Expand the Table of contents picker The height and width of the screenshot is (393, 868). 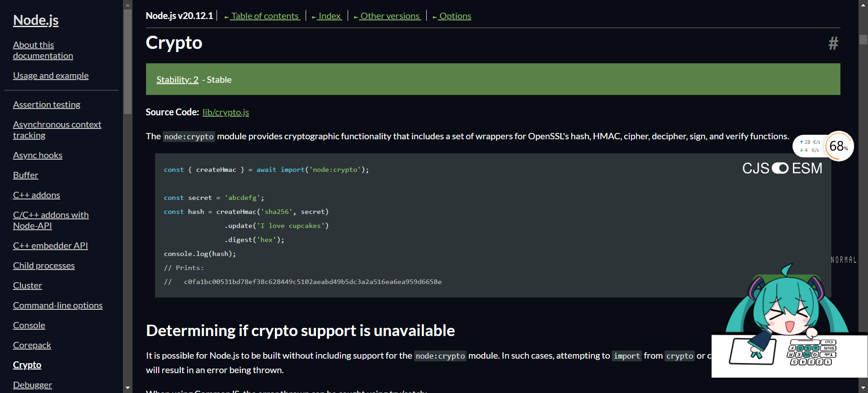pyautogui.click(x=262, y=16)
